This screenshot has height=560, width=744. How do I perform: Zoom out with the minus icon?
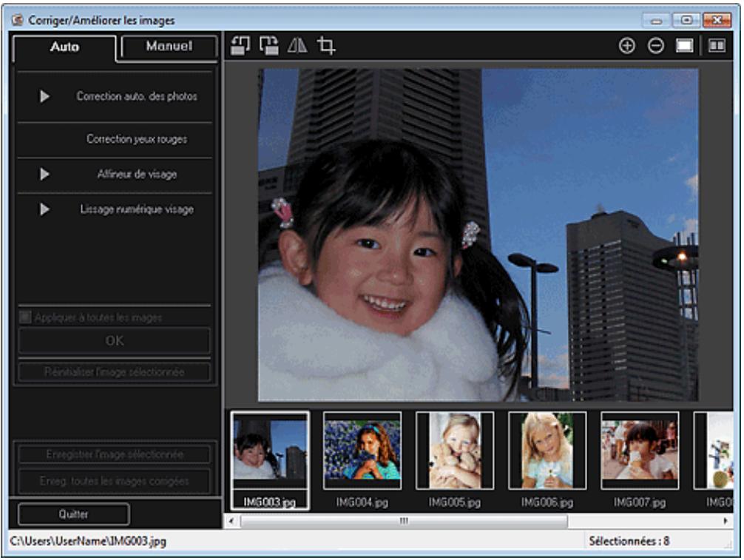[x=656, y=46]
